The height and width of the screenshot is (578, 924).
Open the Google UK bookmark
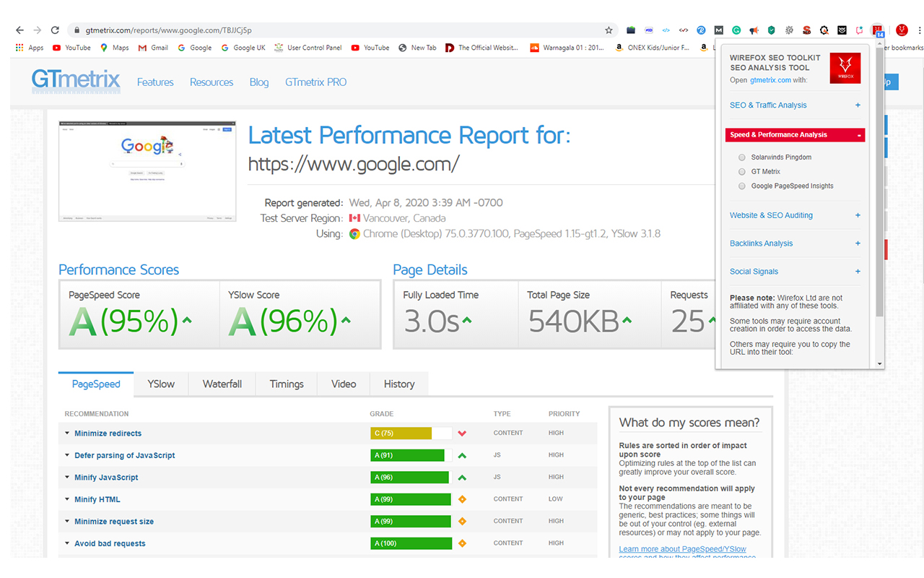point(243,48)
